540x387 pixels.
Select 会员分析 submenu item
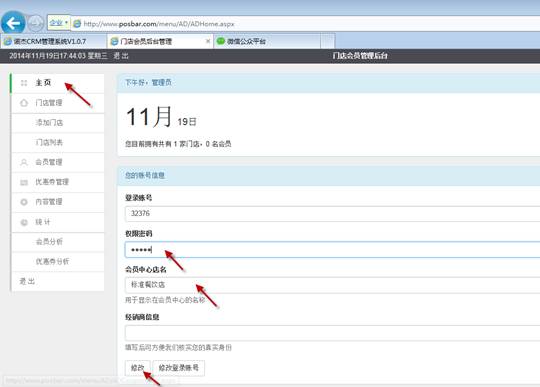[58, 242]
